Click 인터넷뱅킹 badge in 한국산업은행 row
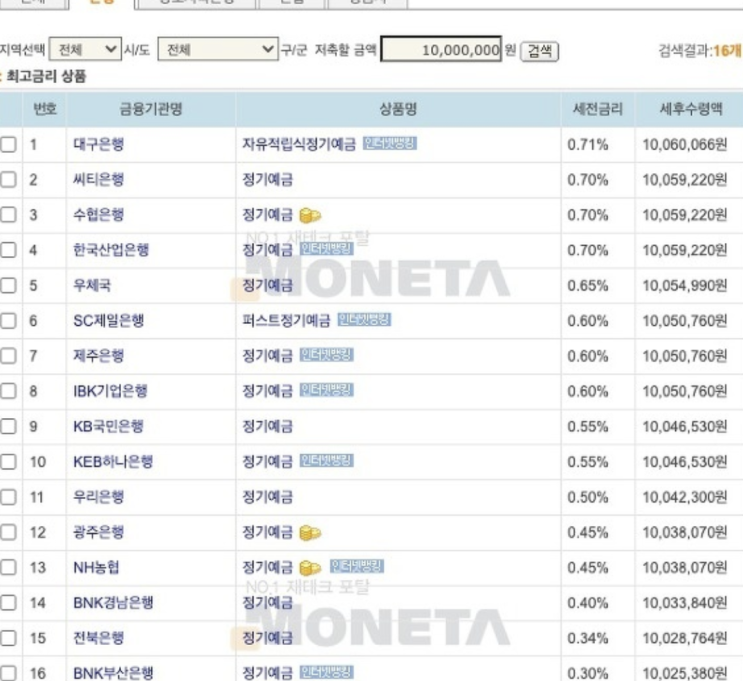Screen dimensions: 743x681 coord(326,249)
